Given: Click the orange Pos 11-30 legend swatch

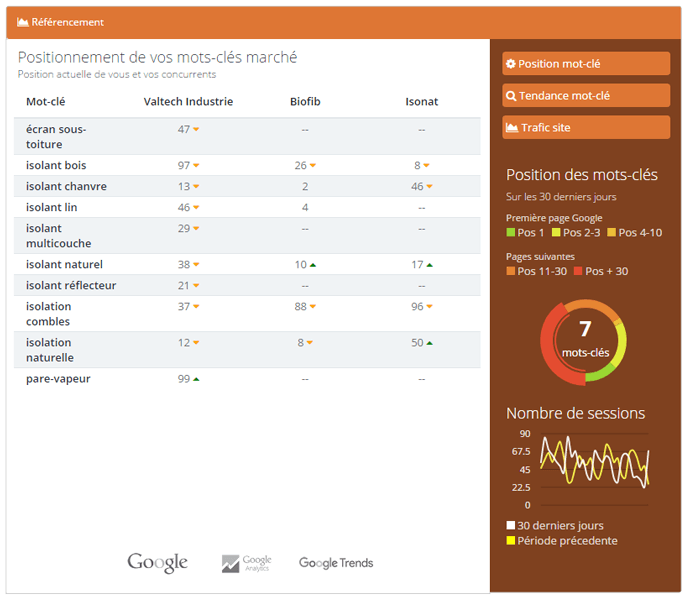Looking at the screenshot, I should coord(510,271).
